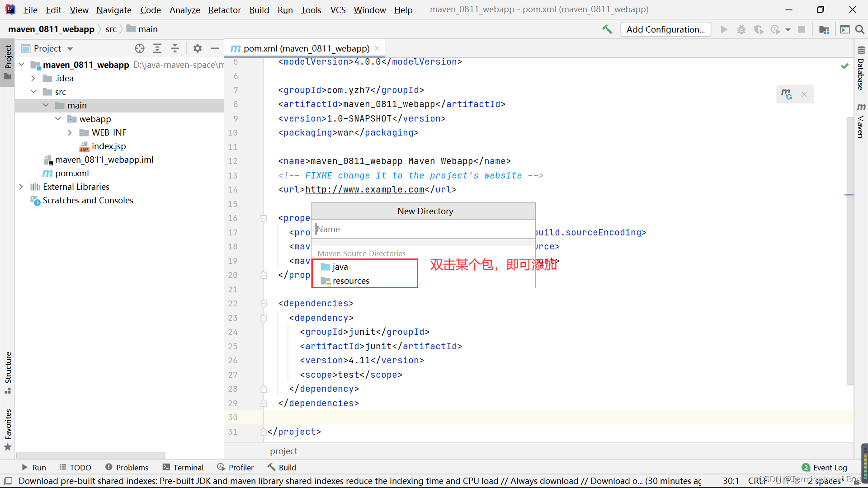Click the Terminal tab in bottom panel
This screenshot has height=488, width=868.
click(x=189, y=467)
